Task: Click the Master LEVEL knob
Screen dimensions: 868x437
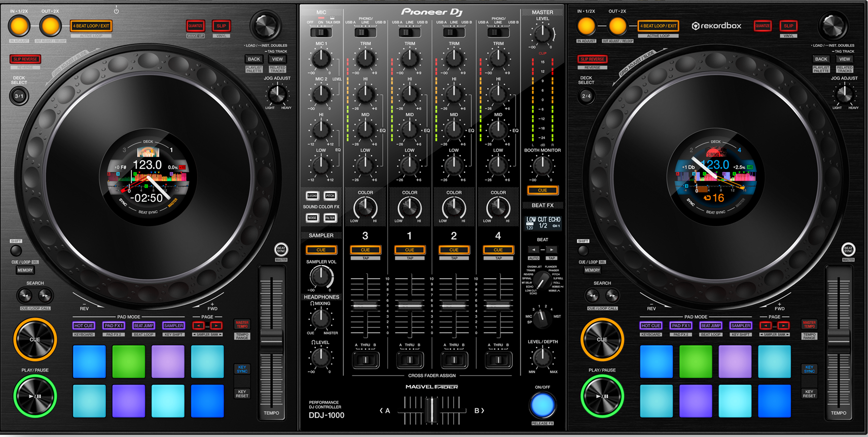Action: (x=542, y=34)
